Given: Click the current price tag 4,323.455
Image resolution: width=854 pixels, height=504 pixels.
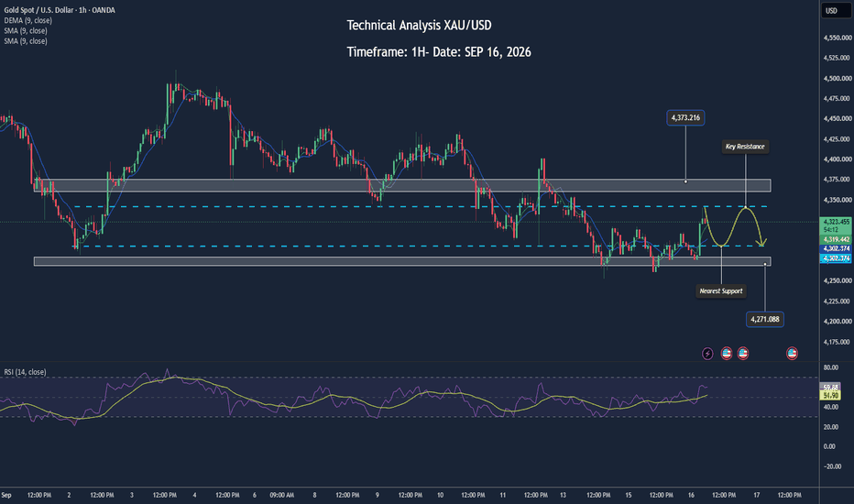Looking at the screenshot, I should (x=836, y=222).
